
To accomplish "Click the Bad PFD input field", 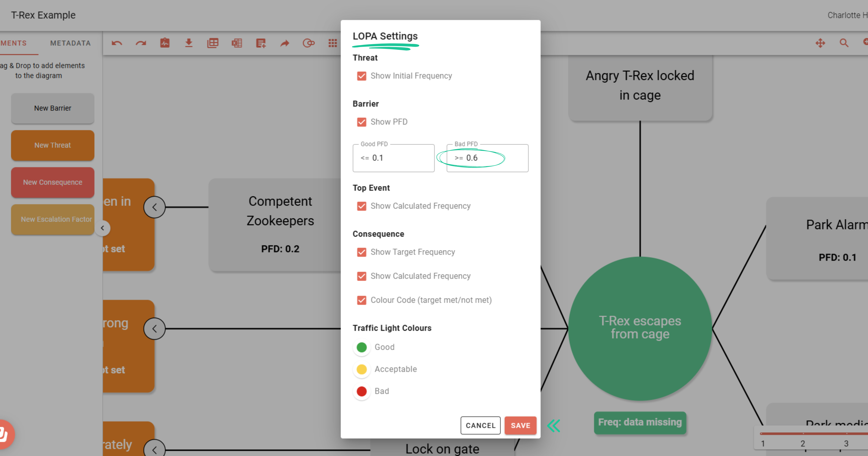I will click(487, 158).
